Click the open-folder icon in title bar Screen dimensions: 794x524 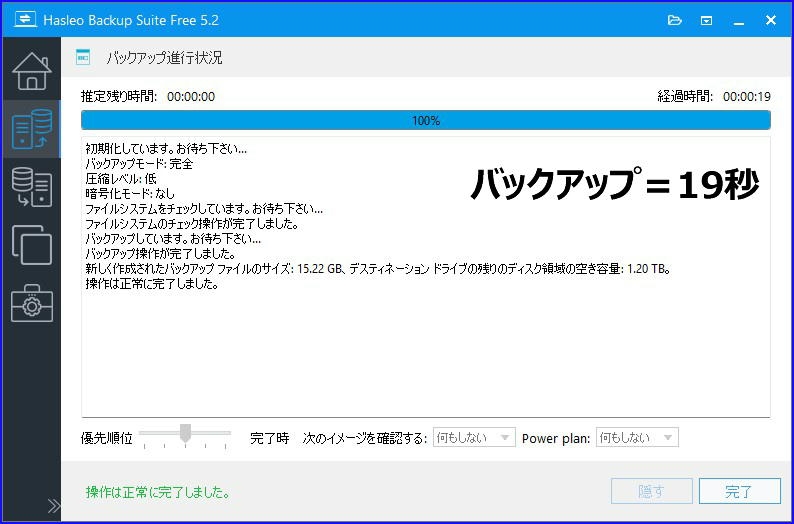pos(674,20)
